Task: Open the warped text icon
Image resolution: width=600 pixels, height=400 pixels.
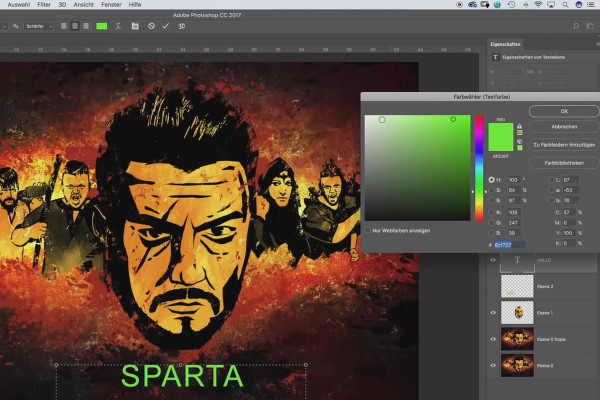Action: click(x=118, y=26)
